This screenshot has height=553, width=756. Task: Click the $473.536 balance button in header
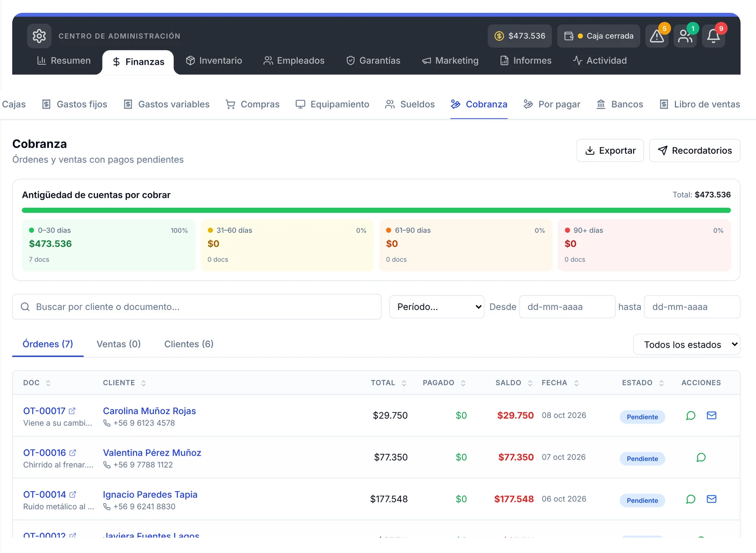520,36
